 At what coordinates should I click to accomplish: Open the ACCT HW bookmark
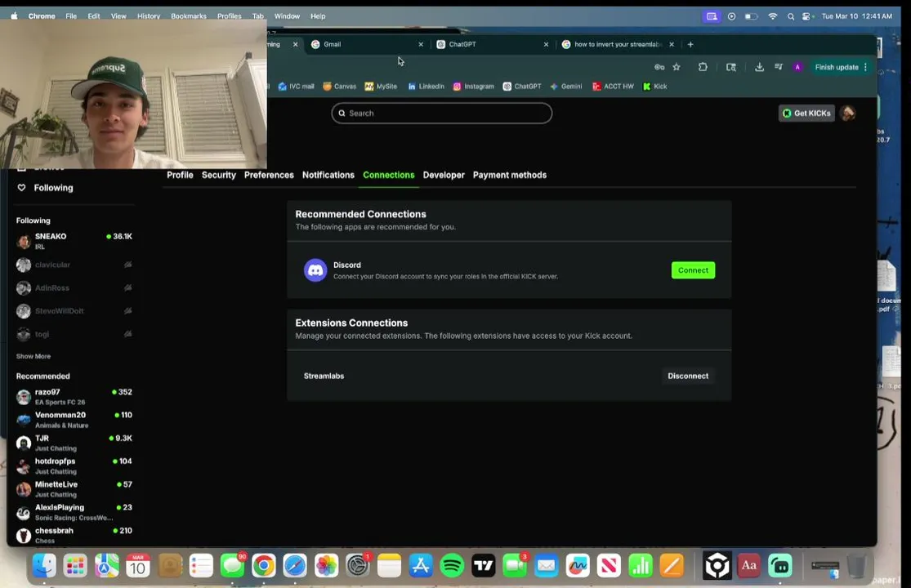tap(613, 87)
